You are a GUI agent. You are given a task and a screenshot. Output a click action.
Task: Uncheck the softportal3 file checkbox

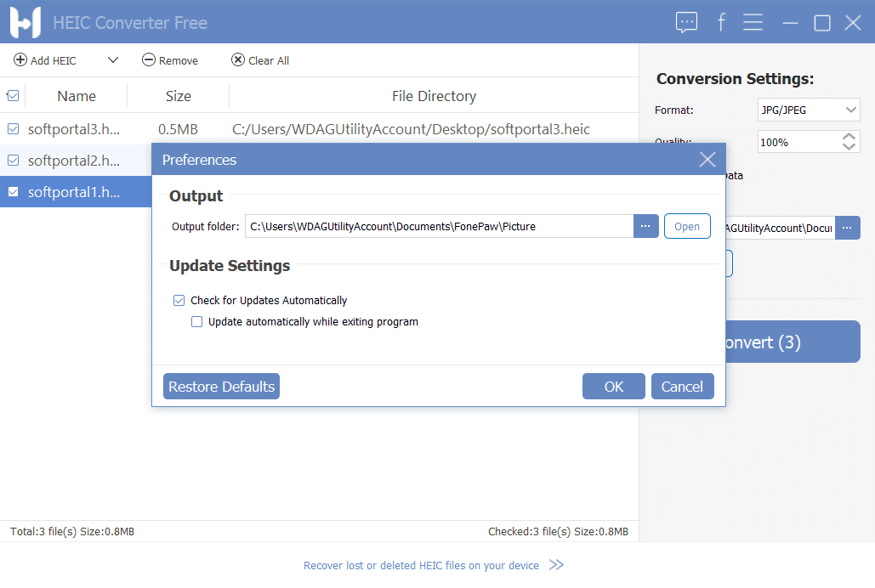tap(13, 129)
